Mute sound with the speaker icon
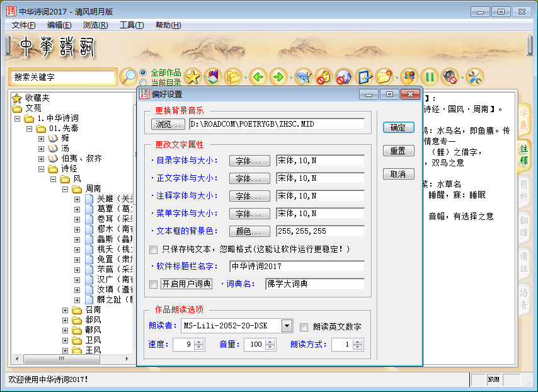The height and width of the screenshot is (392, 538). click(450, 76)
